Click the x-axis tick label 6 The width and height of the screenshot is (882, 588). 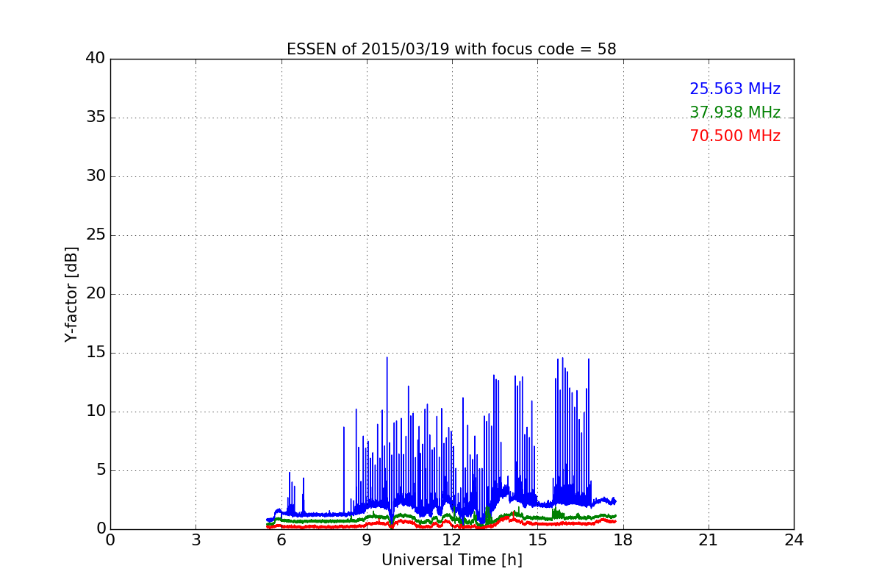pyautogui.click(x=281, y=539)
